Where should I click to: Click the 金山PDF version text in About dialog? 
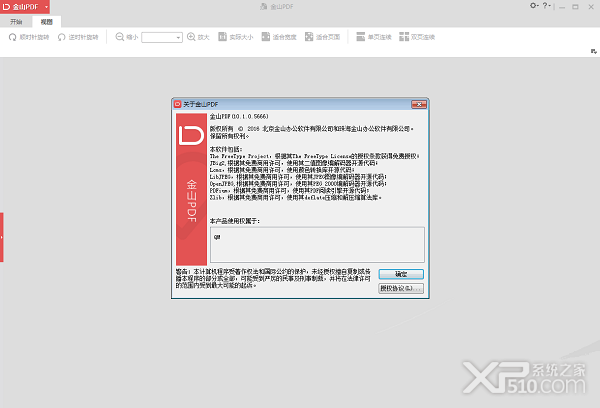point(239,116)
